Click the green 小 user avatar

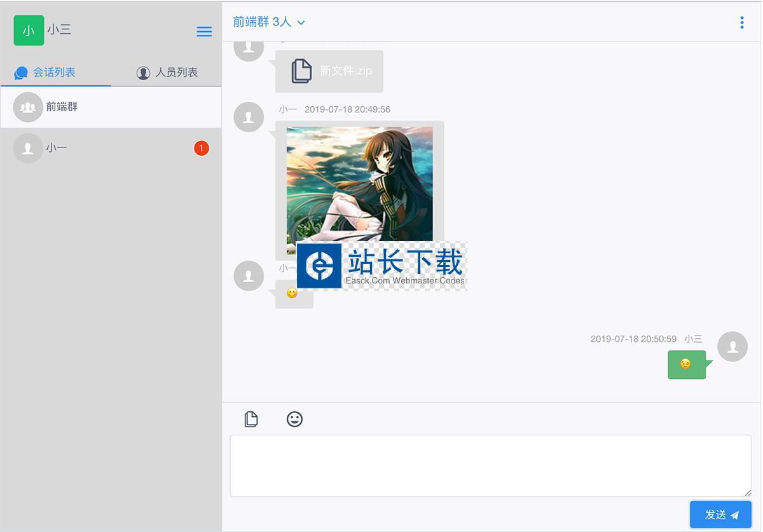(x=29, y=31)
